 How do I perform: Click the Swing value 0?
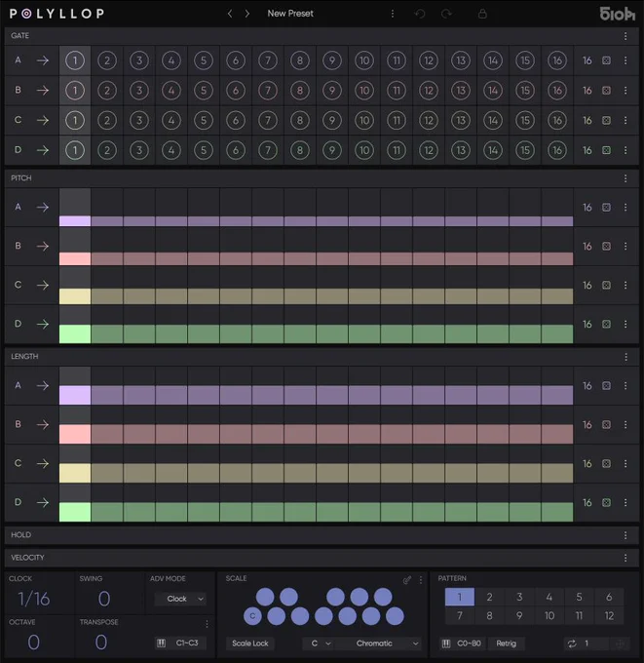104,599
